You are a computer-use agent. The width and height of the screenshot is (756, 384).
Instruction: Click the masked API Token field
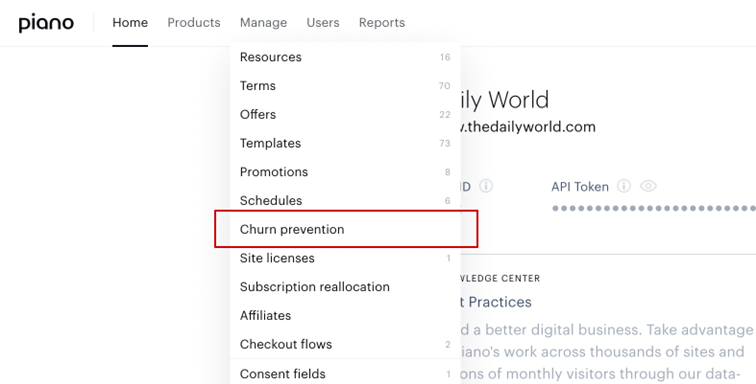pos(654,208)
